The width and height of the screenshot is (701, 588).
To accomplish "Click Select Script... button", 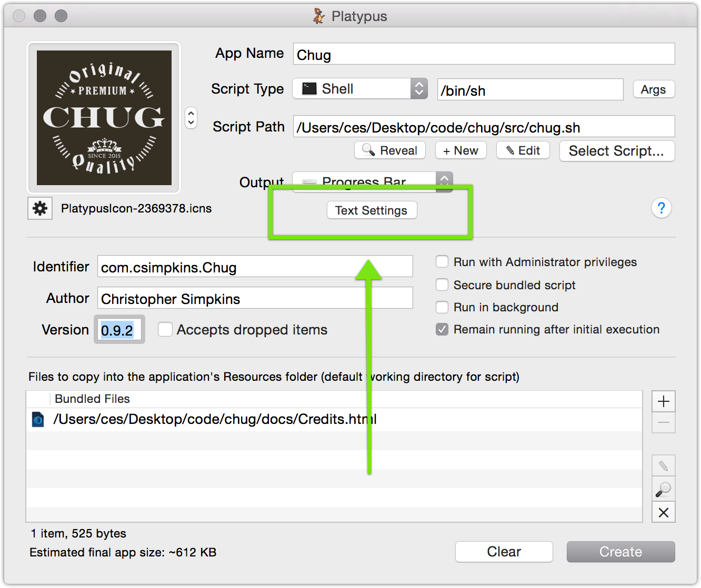I will pos(617,151).
